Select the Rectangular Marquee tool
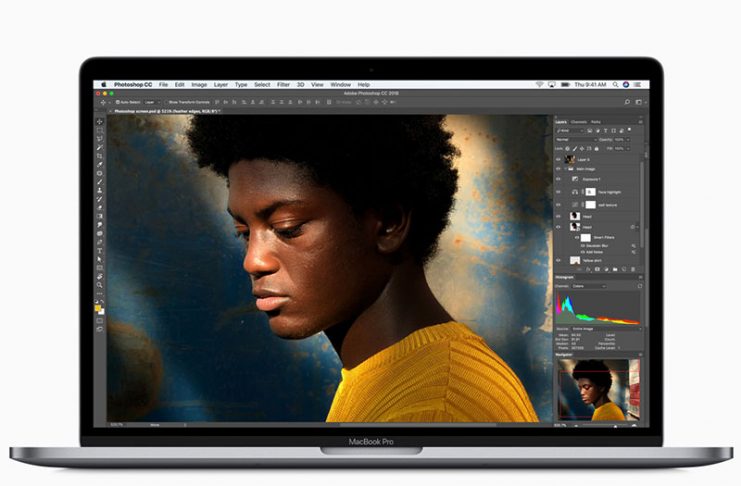 pos(100,130)
